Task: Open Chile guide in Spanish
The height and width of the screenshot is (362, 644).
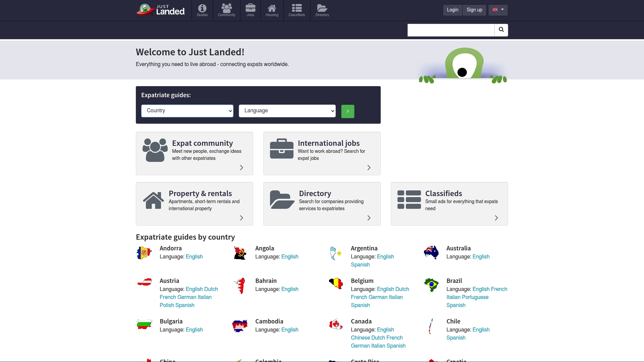Action: point(456,338)
